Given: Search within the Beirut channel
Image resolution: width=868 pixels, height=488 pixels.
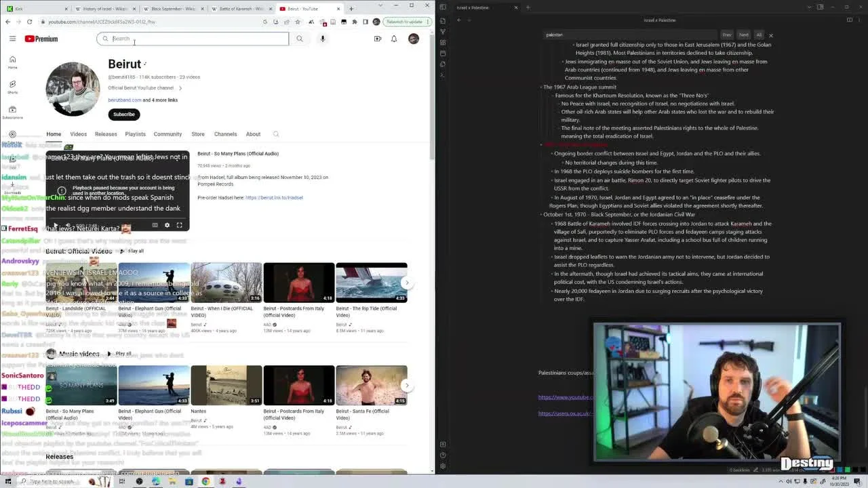Looking at the screenshot, I should click(x=276, y=134).
